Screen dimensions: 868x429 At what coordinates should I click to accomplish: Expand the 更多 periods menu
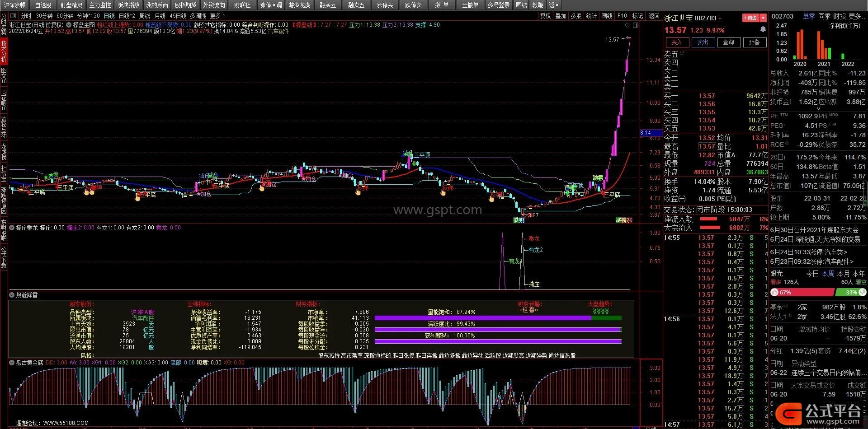pyautogui.click(x=217, y=16)
